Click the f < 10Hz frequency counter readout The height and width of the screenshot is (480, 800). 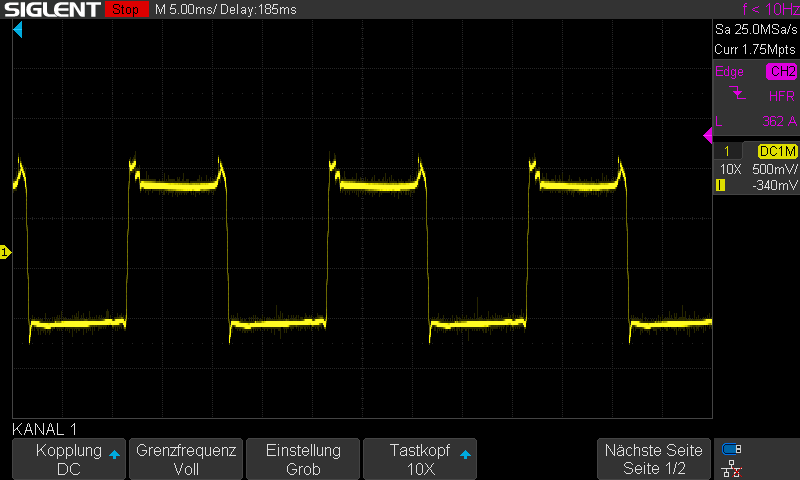[x=770, y=9]
